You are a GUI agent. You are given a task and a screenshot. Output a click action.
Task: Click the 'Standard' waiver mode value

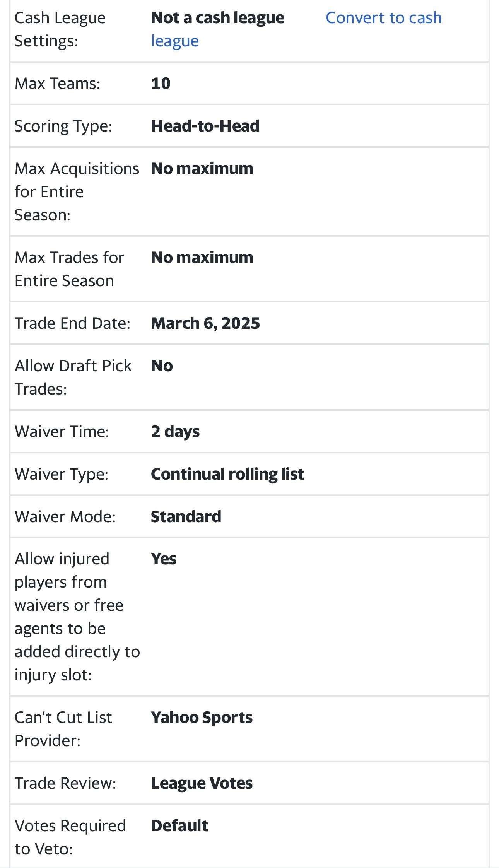186,517
